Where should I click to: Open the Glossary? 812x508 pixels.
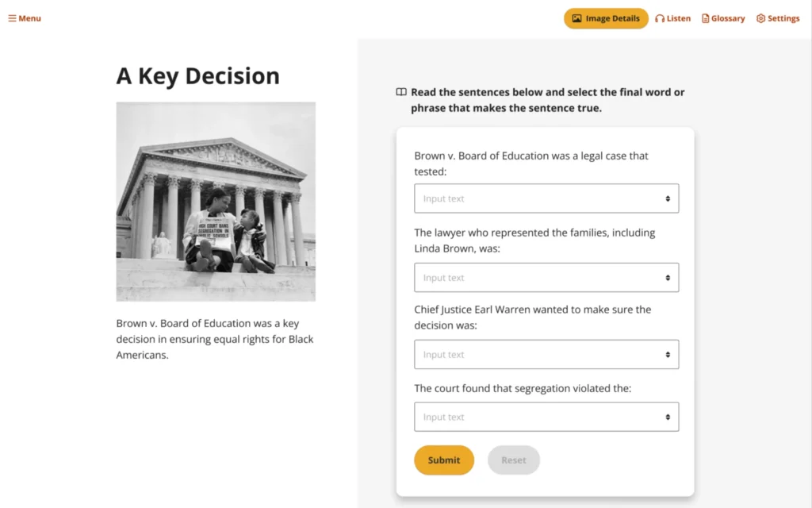tap(723, 17)
